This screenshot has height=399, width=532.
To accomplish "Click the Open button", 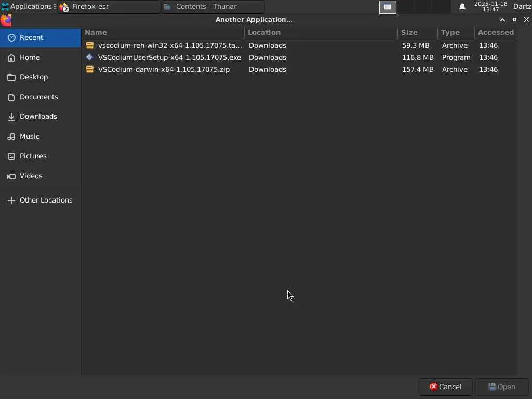I will pos(501,387).
